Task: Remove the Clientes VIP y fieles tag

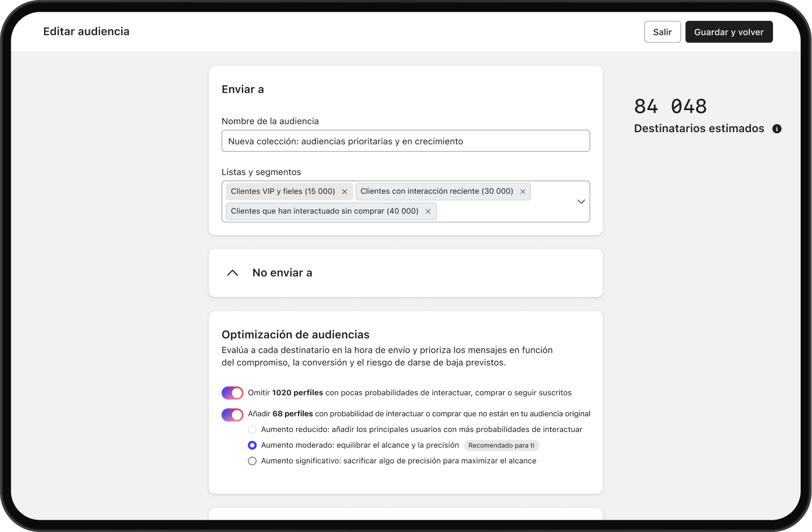Action: [x=345, y=191]
